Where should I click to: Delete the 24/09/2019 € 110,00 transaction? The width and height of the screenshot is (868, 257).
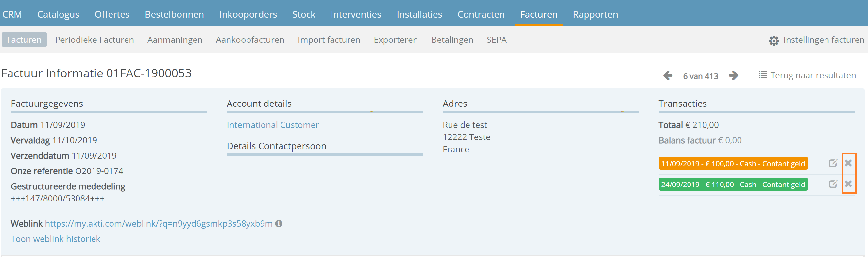click(848, 184)
